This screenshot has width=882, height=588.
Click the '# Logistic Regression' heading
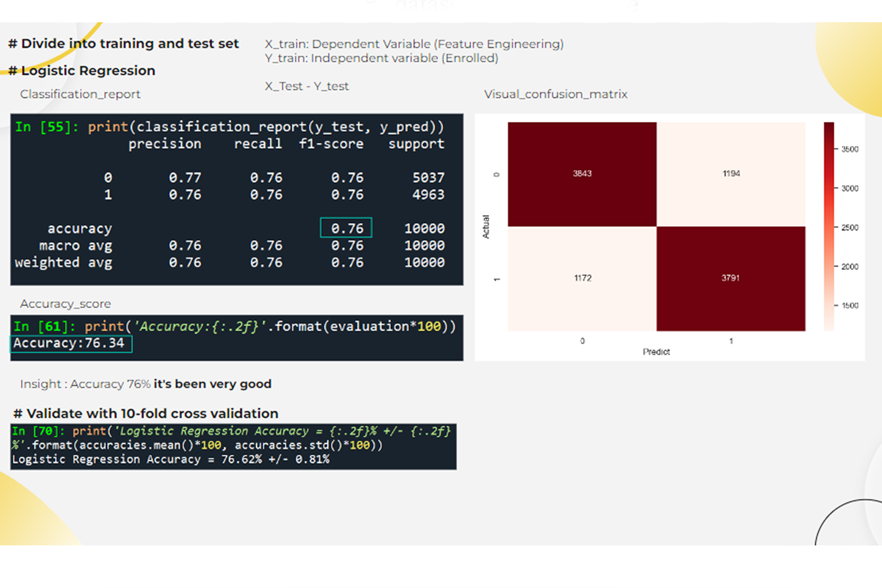[82, 70]
